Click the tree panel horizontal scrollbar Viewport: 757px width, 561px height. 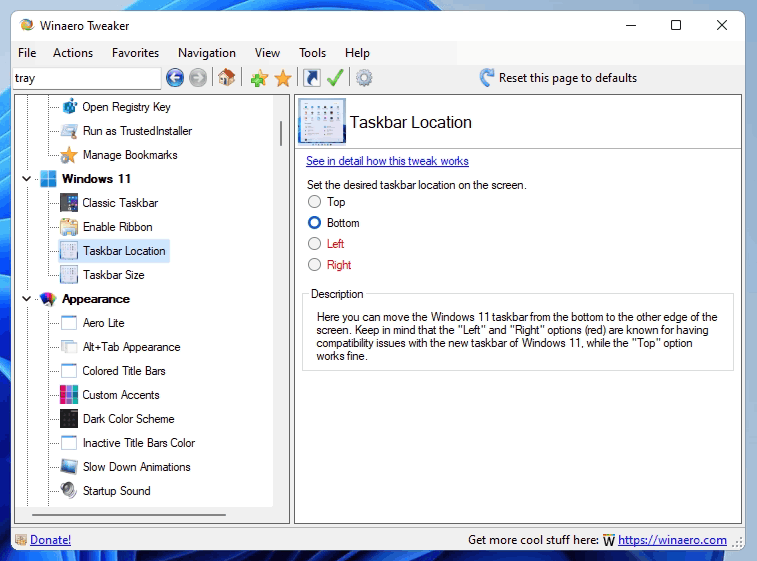[129, 515]
